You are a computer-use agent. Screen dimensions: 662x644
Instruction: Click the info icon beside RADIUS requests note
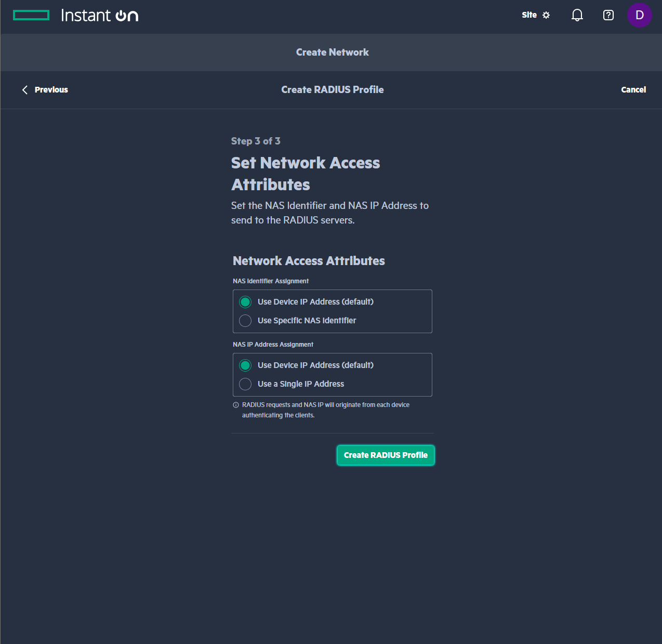[x=236, y=405]
